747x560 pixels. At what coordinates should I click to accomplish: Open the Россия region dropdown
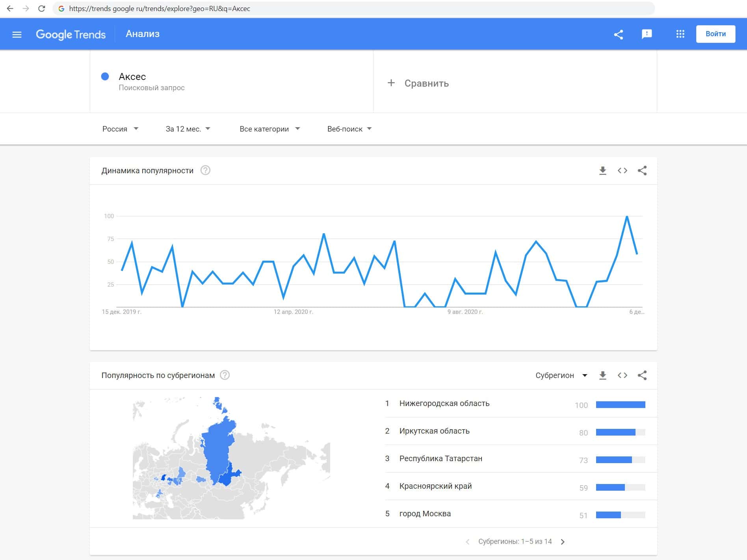pyautogui.click(x=120, y=129)
